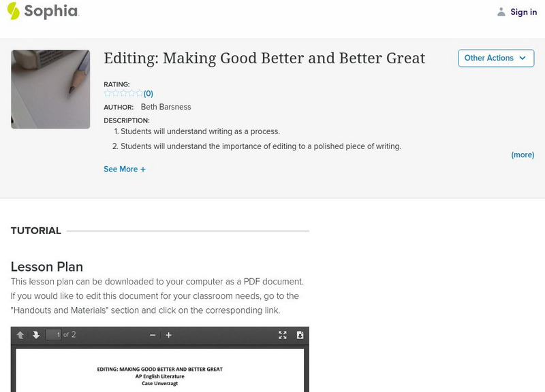The image size is (545, 392).
Task: Click the PDF page number field
Action: [x=53, y=335]
